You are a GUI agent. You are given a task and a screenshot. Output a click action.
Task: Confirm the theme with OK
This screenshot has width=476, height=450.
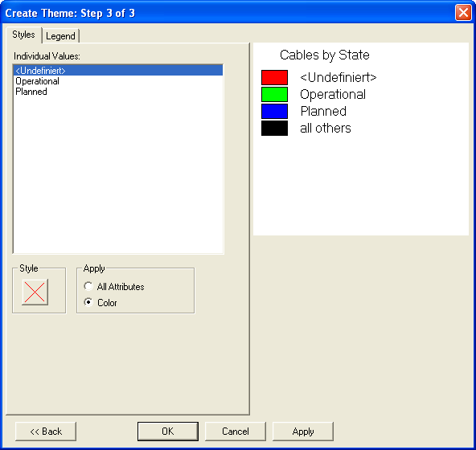coord(168,432)
